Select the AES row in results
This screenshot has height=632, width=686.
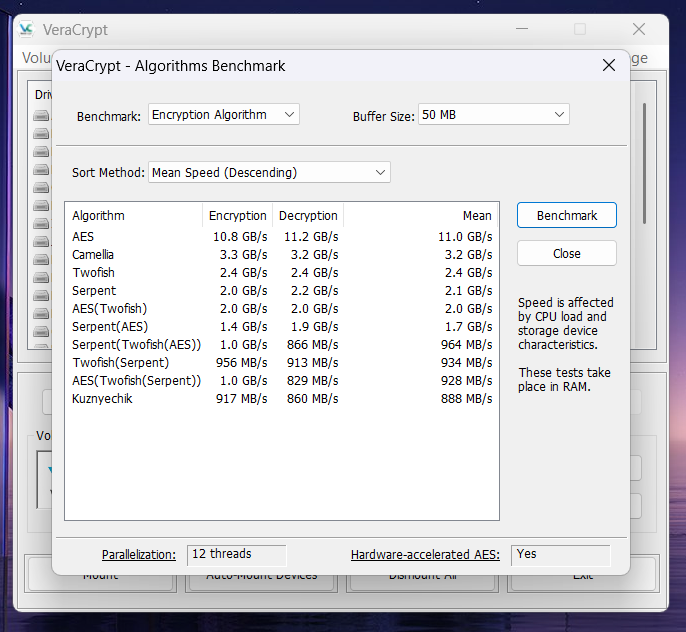pos(282,237)
